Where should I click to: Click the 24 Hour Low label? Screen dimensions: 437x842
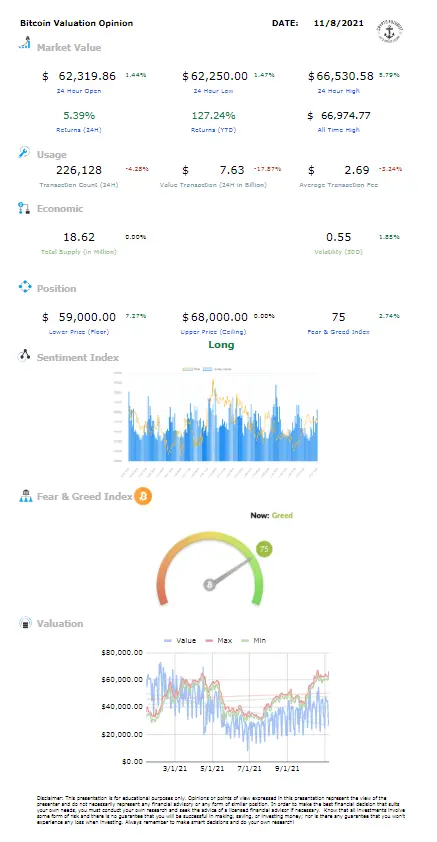(213, 91)
